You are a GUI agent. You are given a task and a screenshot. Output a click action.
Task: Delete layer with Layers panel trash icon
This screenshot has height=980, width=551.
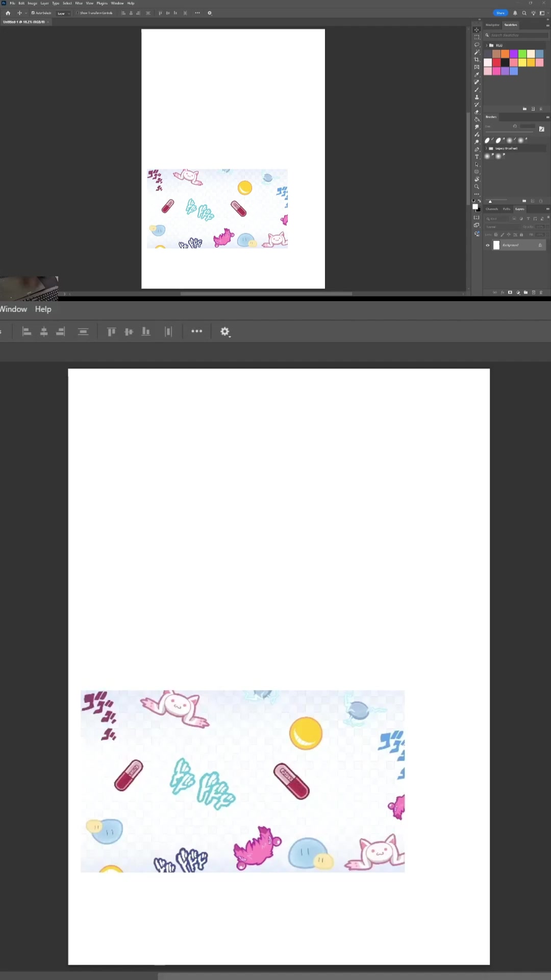point(541,292)
